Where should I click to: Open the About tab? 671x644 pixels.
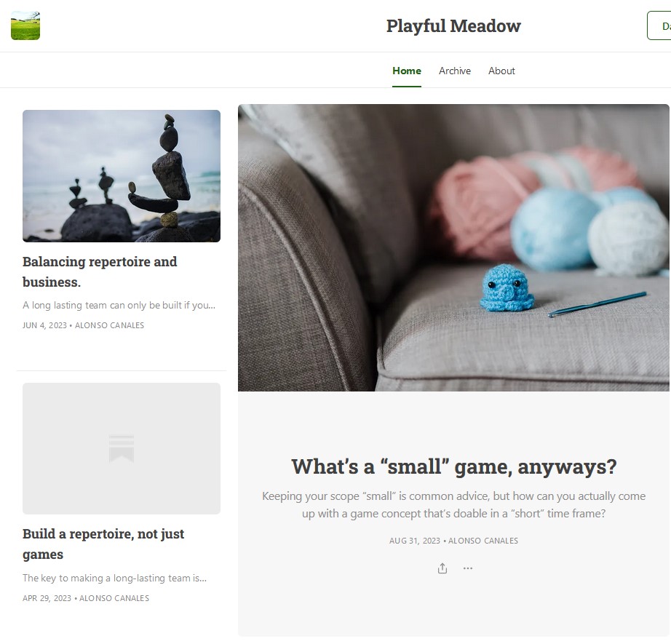tap(501, 71)
